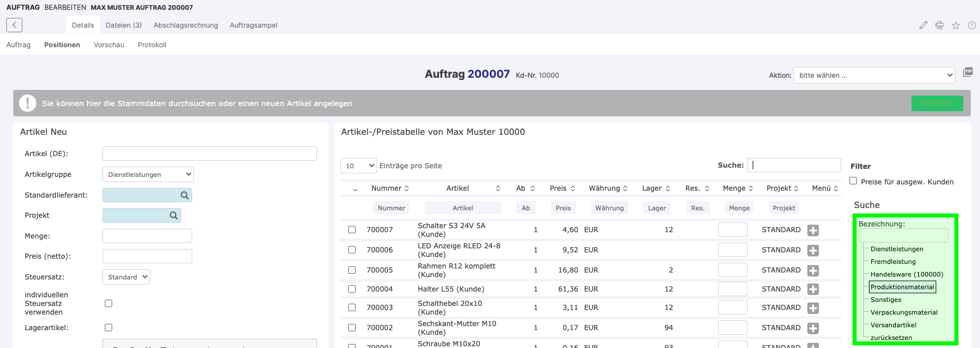Click the Standardlieferant search magnifier
980x348 pixels.
click(x=185, y=195)
